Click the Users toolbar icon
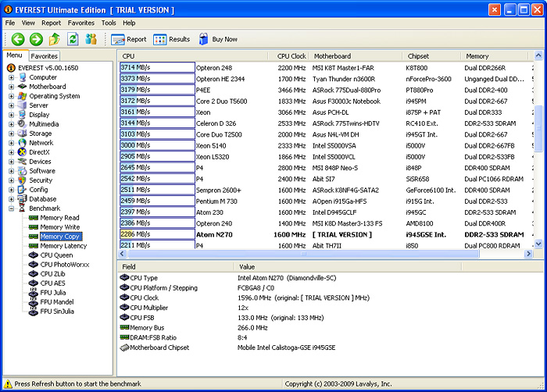547x392 pixels. tap(91, 39)
